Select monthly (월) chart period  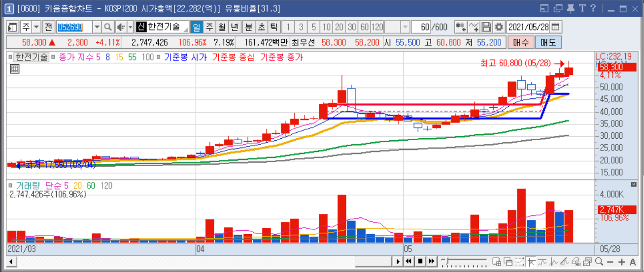[x=222, y=27]
